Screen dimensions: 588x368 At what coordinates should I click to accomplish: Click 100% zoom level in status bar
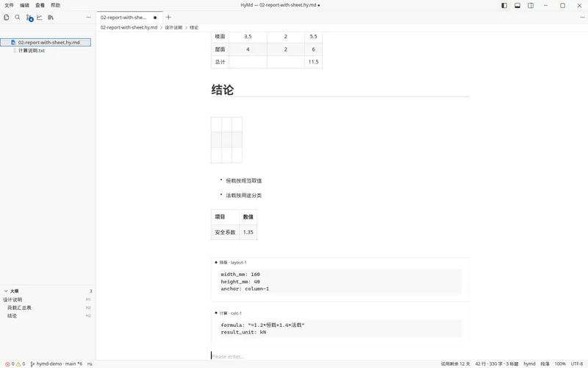(x=560, y=364)
